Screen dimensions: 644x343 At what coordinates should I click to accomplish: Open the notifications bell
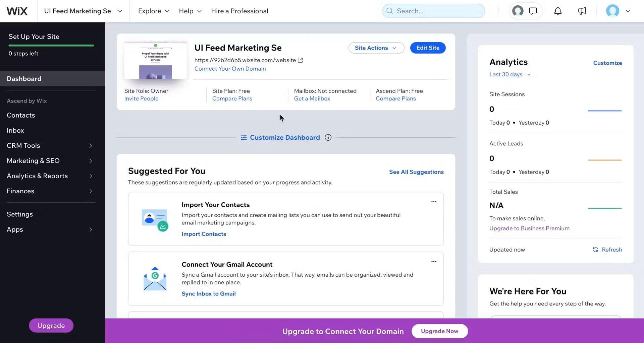(x=558, y=11)
